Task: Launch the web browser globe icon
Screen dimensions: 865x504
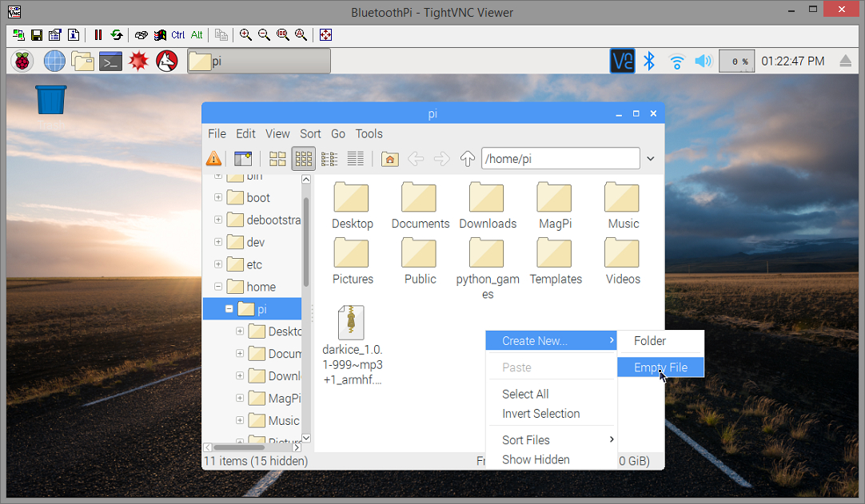Action: [54, 62]
